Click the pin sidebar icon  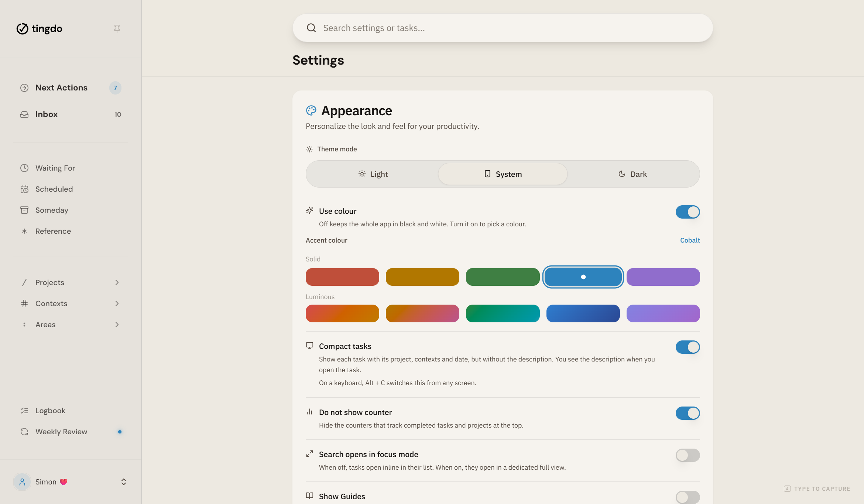(117, 28)
